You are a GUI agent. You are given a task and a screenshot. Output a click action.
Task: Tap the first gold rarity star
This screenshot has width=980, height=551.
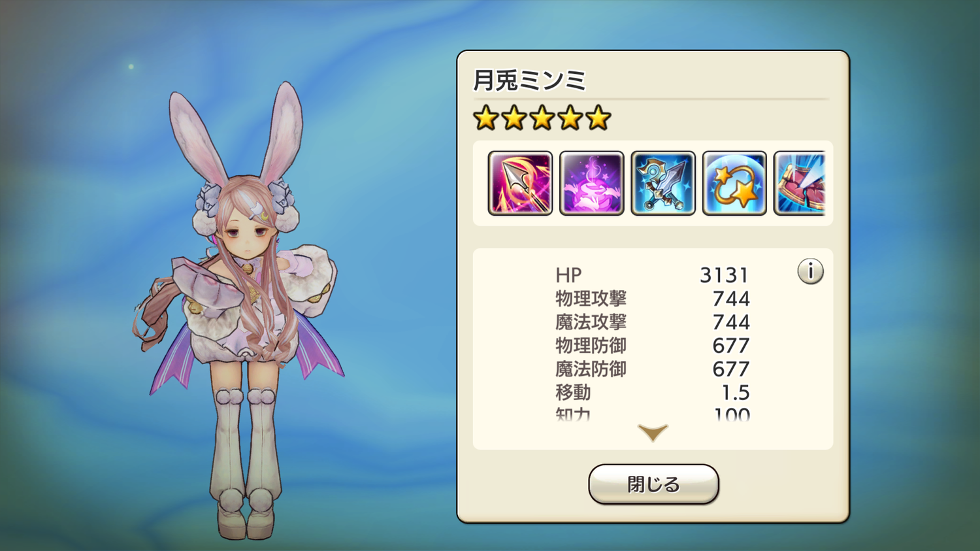(486, 118)
